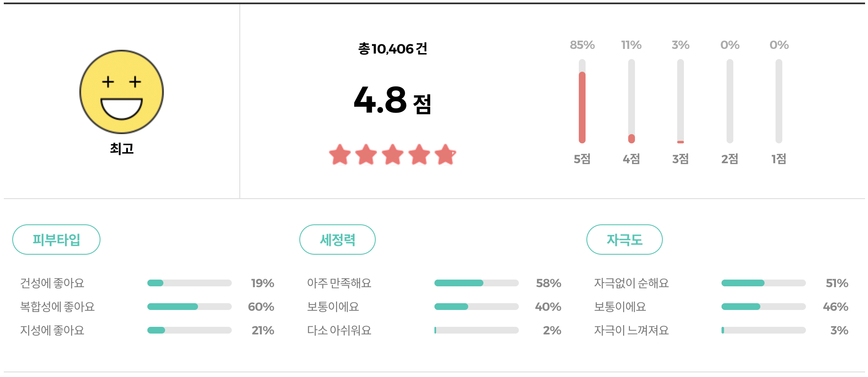Image resolution: width=868 pixels, height=377 pixels.
Task: Select the second star icon
Action: [x=366, y=155]
